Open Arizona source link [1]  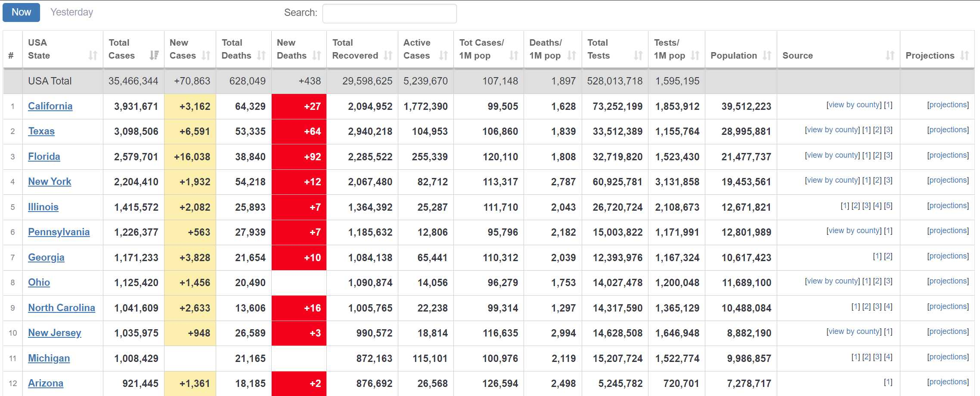coord(888,382)
